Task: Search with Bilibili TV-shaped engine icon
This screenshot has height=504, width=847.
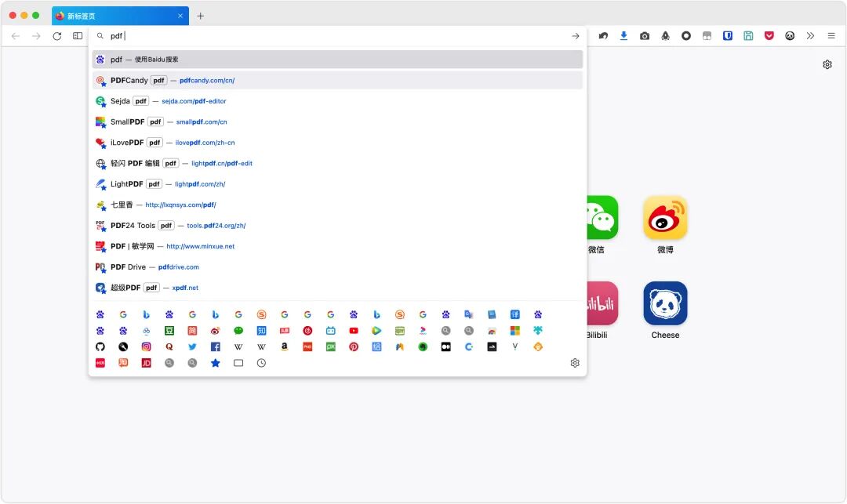Action: [331, 331]
